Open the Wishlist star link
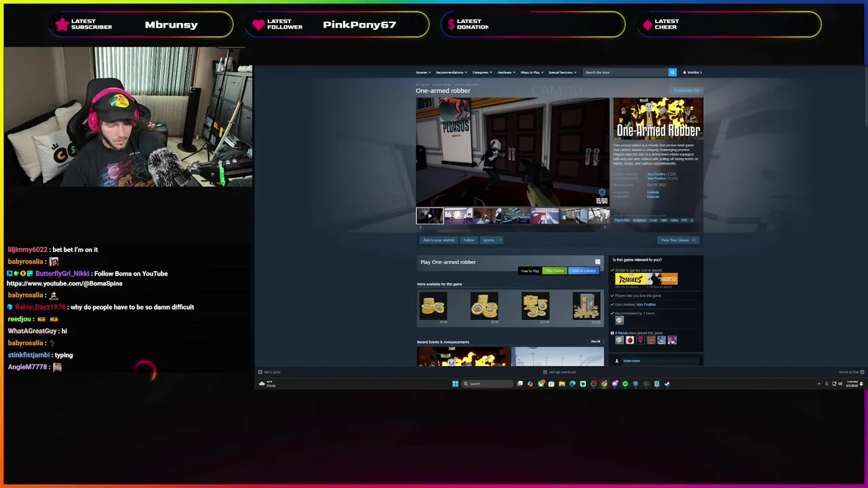This screenshot has height=488, width=868. pyautogui.click(x=692, y=72)
